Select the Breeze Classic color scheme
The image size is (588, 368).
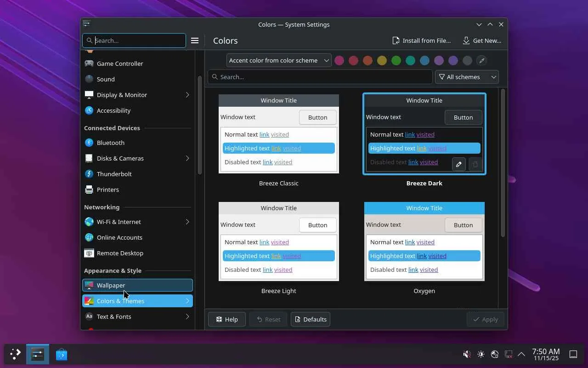(x=279, y=134)
